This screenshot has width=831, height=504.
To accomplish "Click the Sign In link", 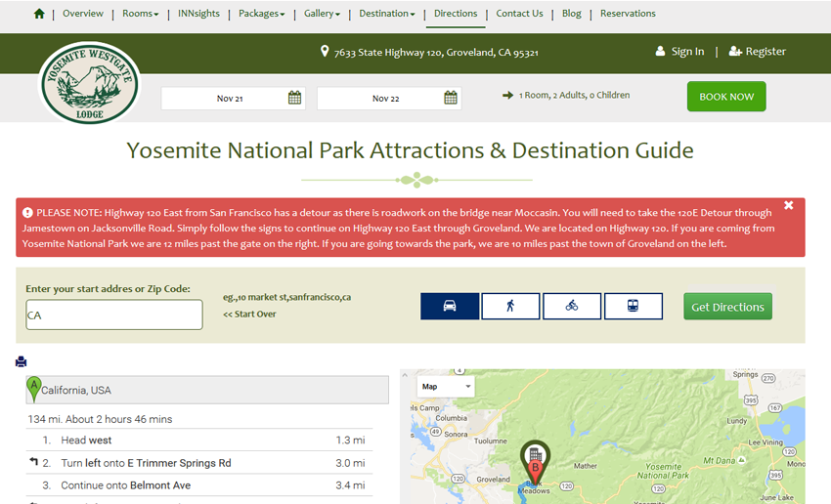I will pyautogui.click(x=688, y=52).
